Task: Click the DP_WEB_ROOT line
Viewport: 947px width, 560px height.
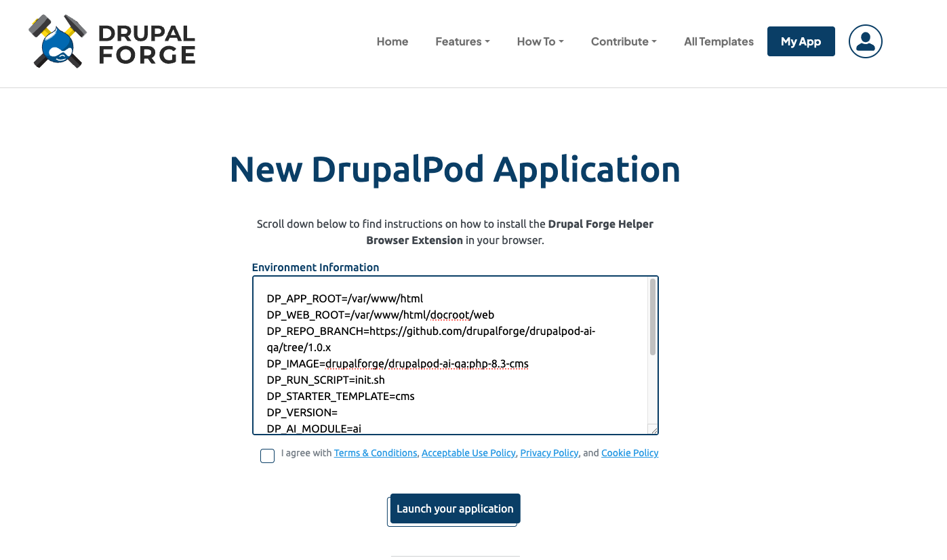Action: coord(380,315)
